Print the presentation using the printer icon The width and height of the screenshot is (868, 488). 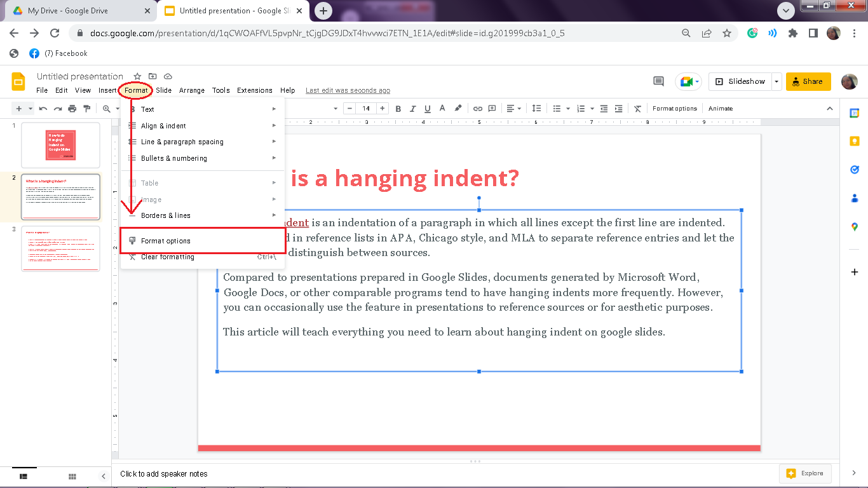pos(72,109)
